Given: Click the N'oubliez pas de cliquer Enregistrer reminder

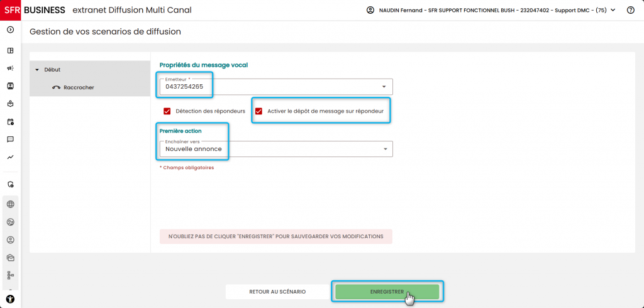Looking at the screenshot, I should click(x=276, y=236).
